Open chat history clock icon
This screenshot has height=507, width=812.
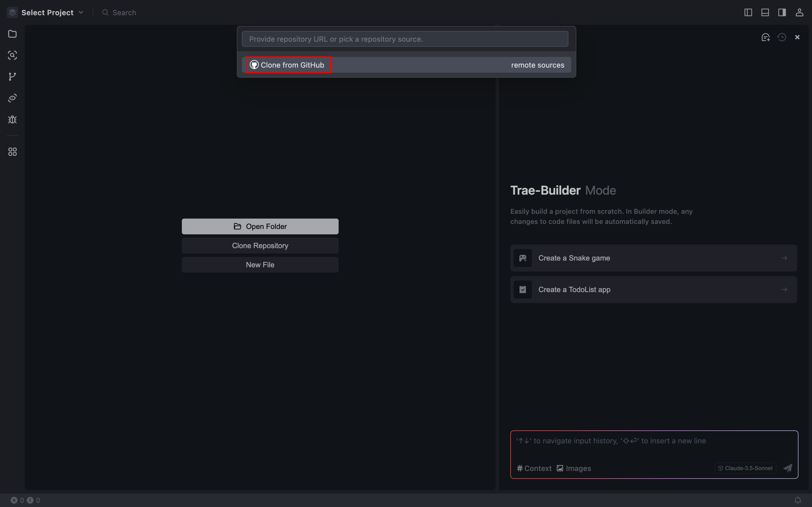click(x=782, y=37)
